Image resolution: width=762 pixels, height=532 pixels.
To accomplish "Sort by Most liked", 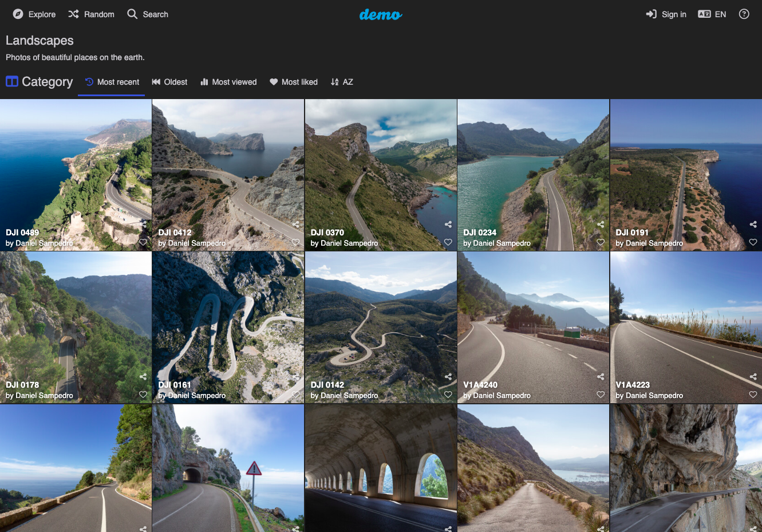I will pos(294,82).
